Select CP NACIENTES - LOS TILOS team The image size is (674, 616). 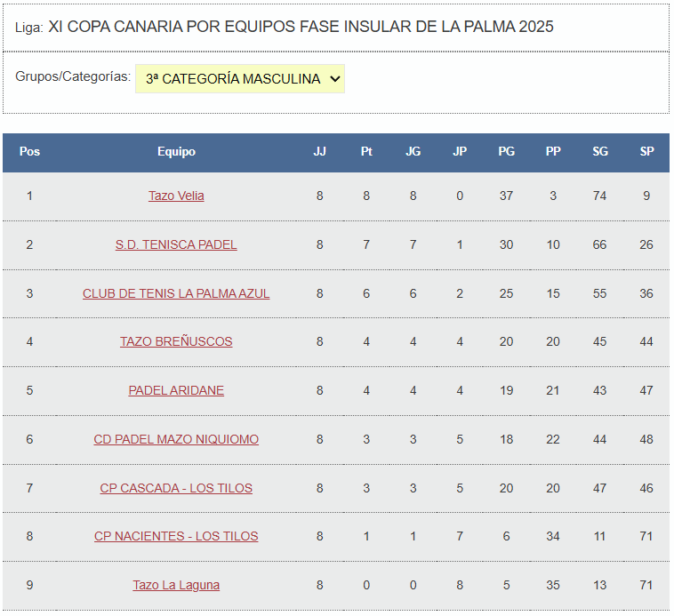(x=176, y=536)
